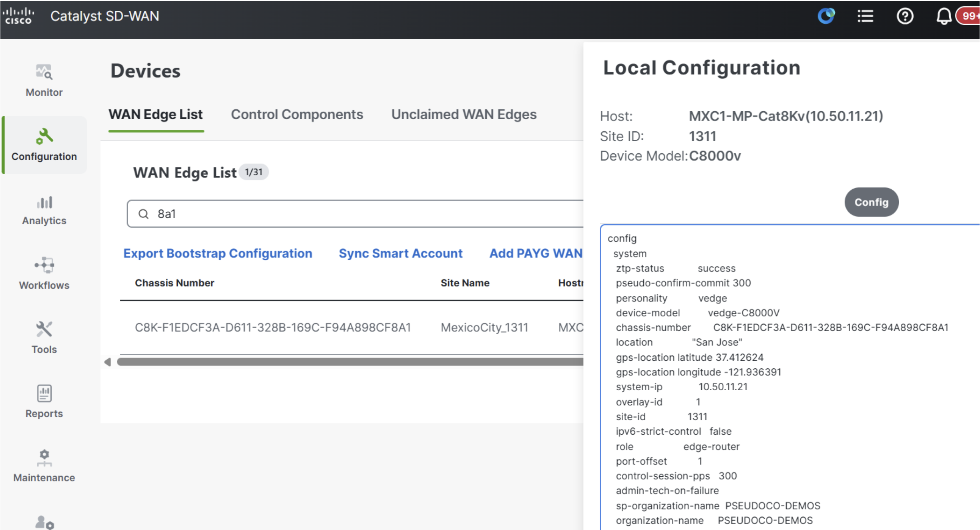980x530 pixels.
Task: Click inside the local configuration text box
Action: pos(789,377)
